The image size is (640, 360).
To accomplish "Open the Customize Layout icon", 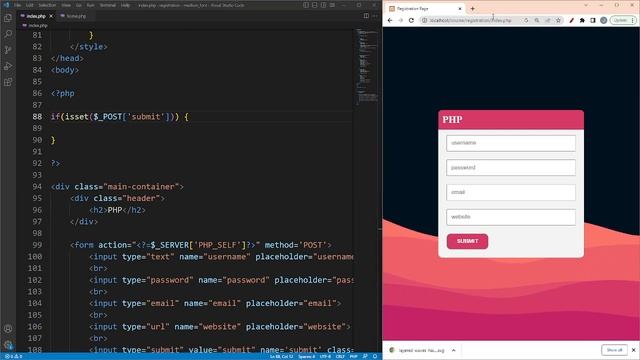I will point(333,5).
